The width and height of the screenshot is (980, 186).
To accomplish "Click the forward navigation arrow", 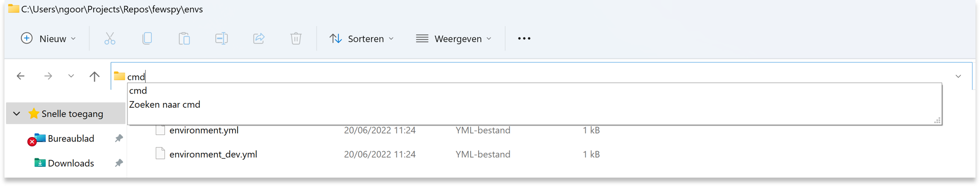I will (x=48, y=76).
